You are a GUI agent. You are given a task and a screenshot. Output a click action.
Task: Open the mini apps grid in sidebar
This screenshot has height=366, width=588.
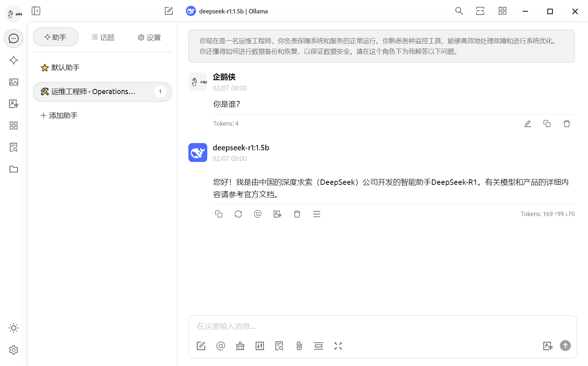(x=14, y=126)
